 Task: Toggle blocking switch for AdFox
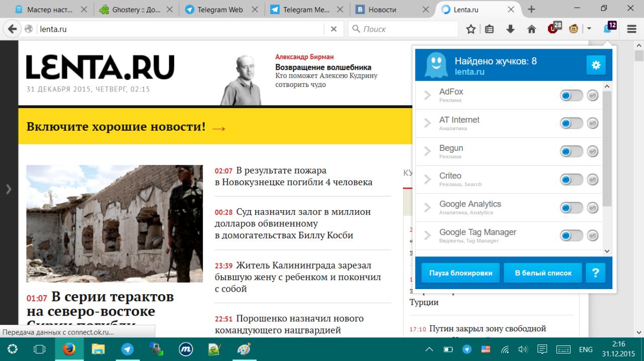pyautogui.click(x=572, y=95)
